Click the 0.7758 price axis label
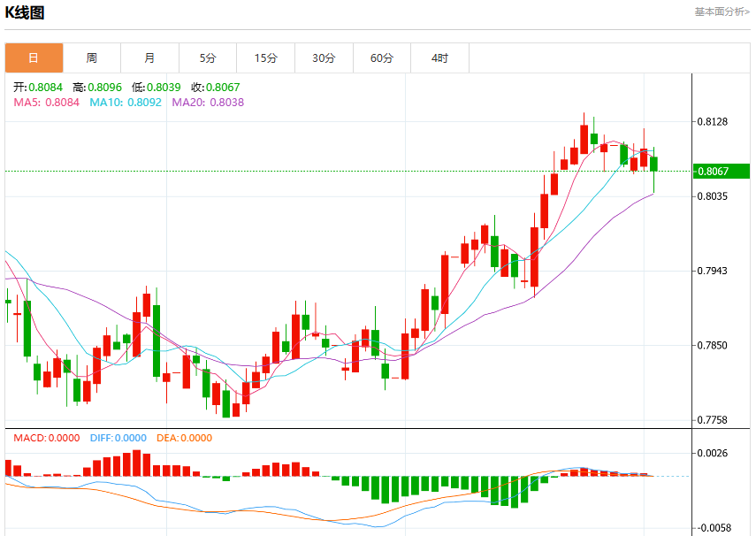The width and height of the screenshot is (756, 536). tap(712, 420)
